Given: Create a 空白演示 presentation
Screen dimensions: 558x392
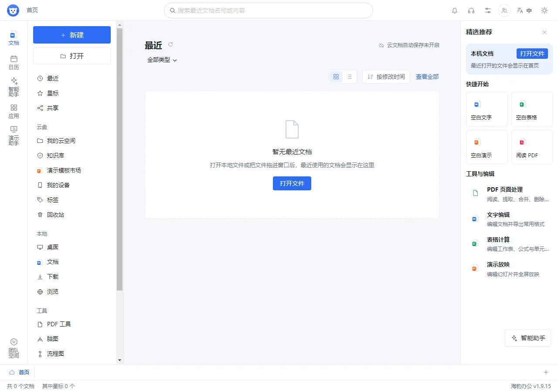Looking at the screenshot, I should (487, 147).
